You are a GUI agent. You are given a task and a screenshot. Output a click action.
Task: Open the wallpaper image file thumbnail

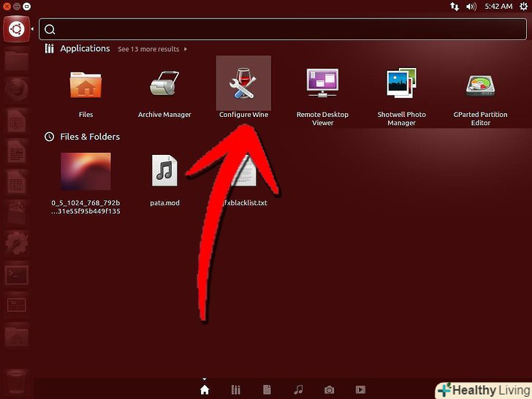[x=85, y=171]
